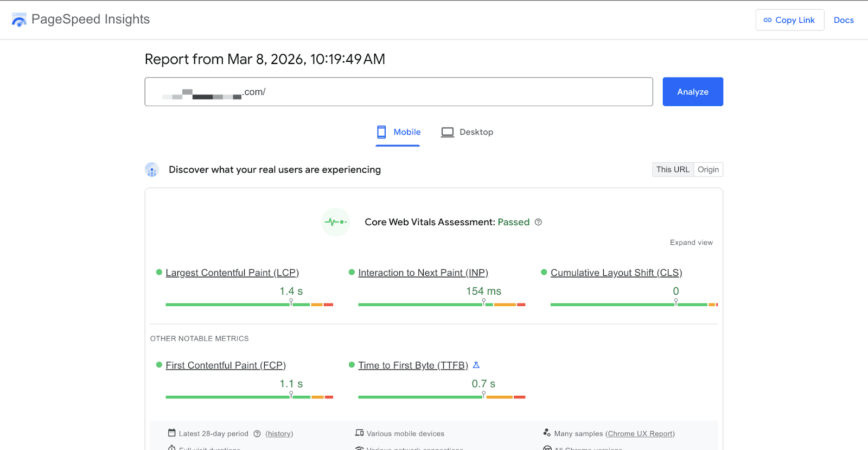Screen dimensions: 868x450
Task: Click the Latest 28-day period text
Action: [x=214, y=434]
